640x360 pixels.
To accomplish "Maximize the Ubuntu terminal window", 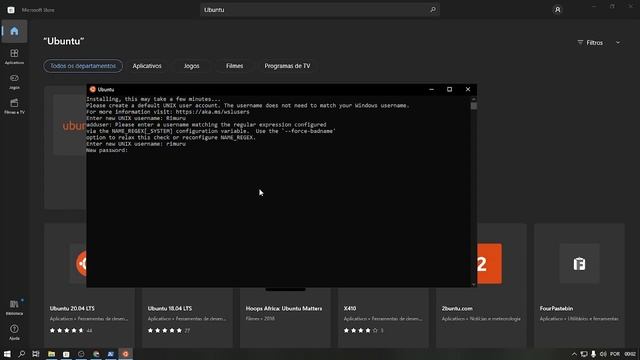I will pyautogui.click(x=449, y=89).
